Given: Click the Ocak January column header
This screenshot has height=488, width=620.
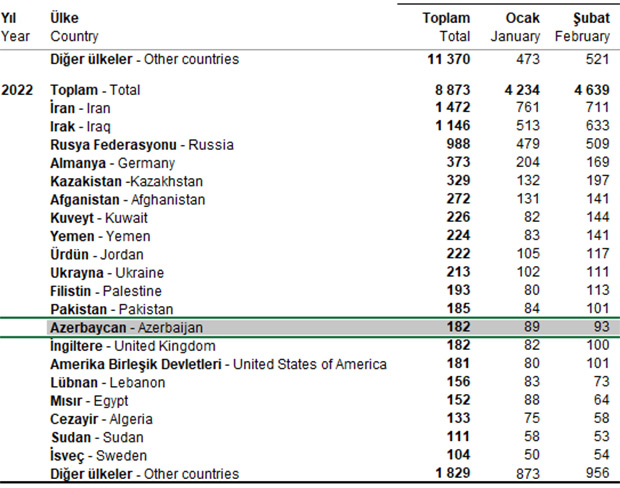Looking at the screenshot, I should point(515,27).
